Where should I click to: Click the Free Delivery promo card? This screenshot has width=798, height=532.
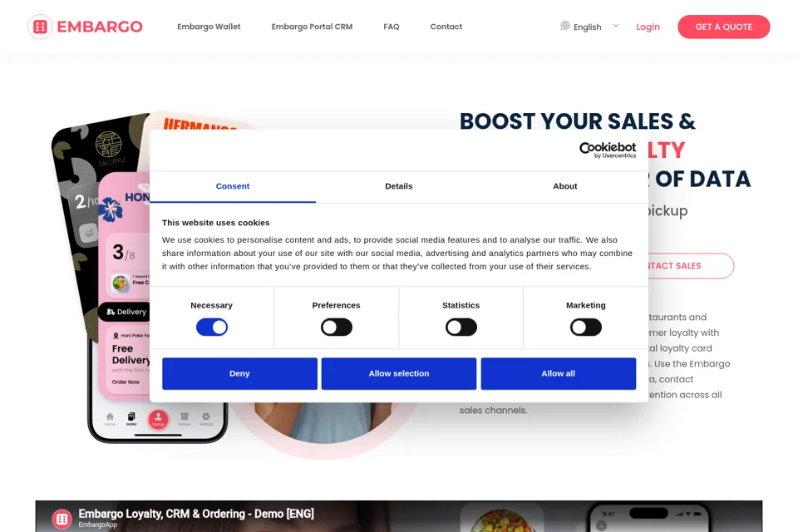pyautogui.click(x=128, y=362)
